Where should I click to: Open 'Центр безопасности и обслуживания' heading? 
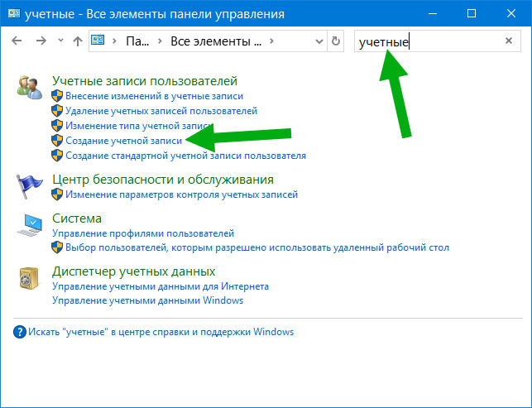pyautogui.click(x=163, y=180)
